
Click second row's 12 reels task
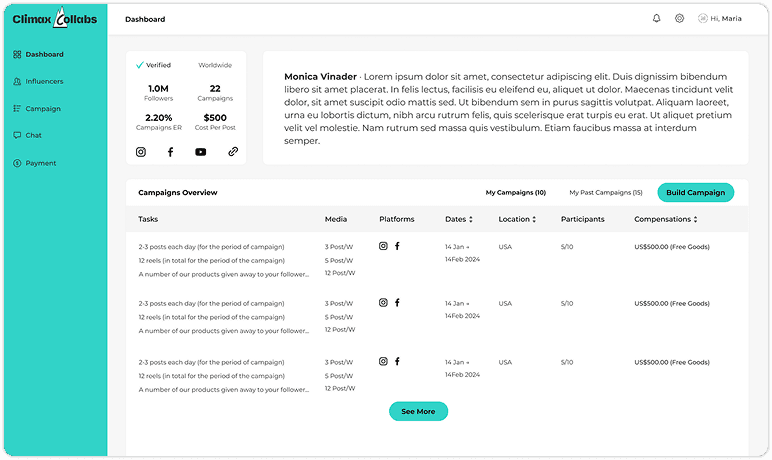tap(211, 317)
